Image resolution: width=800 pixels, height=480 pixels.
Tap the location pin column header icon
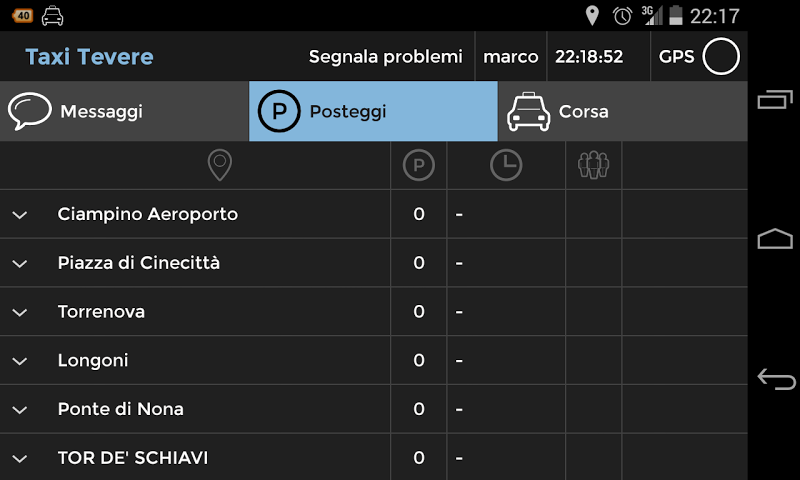pos(219,165)
